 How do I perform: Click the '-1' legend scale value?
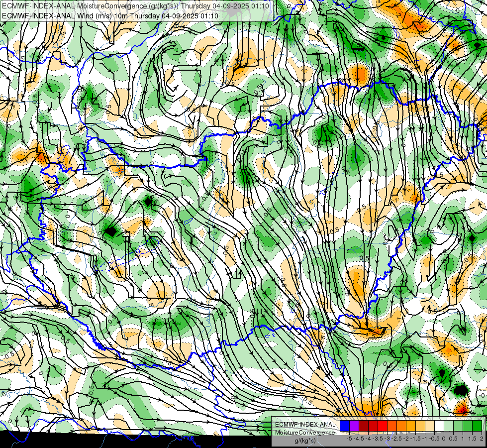tap(425, 439)
